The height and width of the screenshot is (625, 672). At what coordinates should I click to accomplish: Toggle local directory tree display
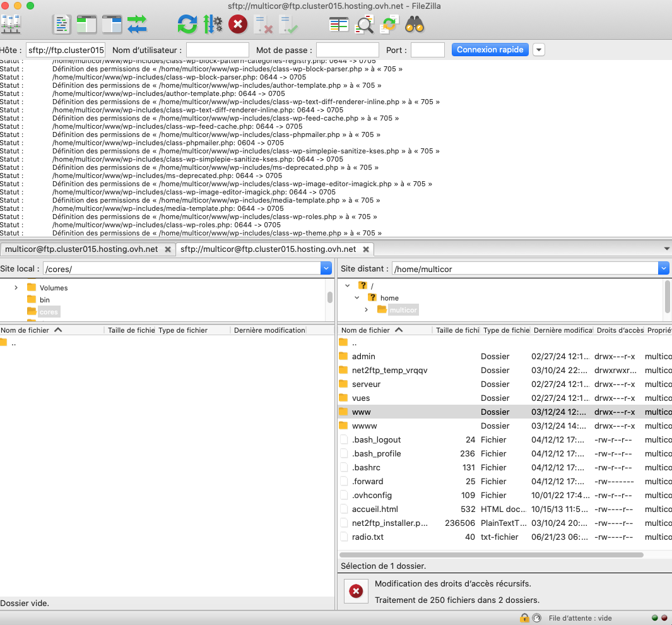coord(86,25)
